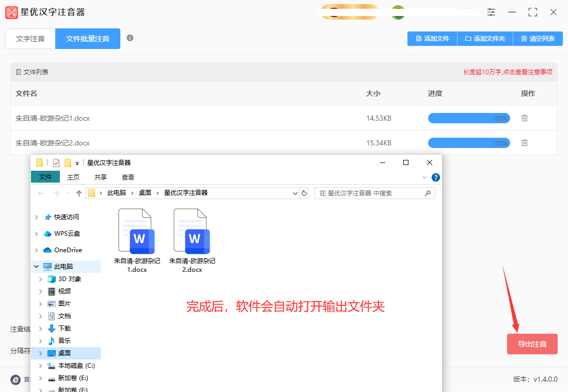Click 朱自清-欧游杂记1.docx row in file list
This screenshot has height=392, width=568.
click(x=283, y=118)
